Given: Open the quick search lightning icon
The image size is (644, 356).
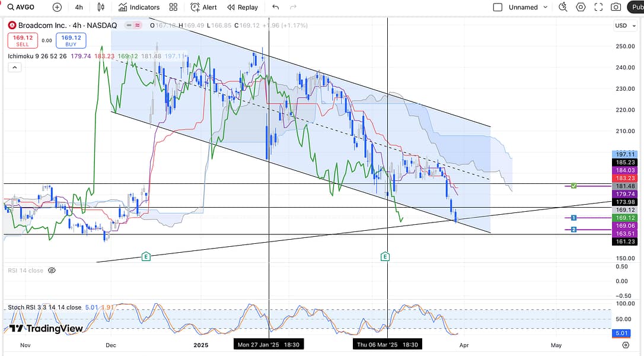Looking at the screenshot, I should coord(563,7).
